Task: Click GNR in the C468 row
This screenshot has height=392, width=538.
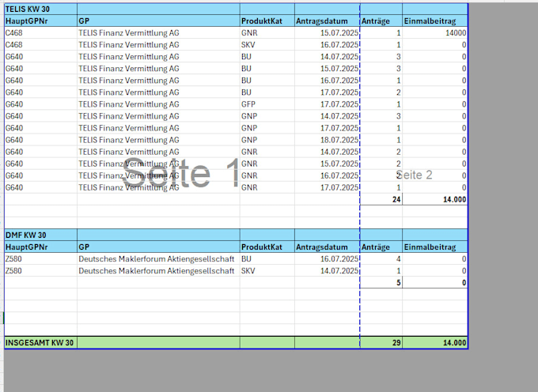Action: point(267,33)
